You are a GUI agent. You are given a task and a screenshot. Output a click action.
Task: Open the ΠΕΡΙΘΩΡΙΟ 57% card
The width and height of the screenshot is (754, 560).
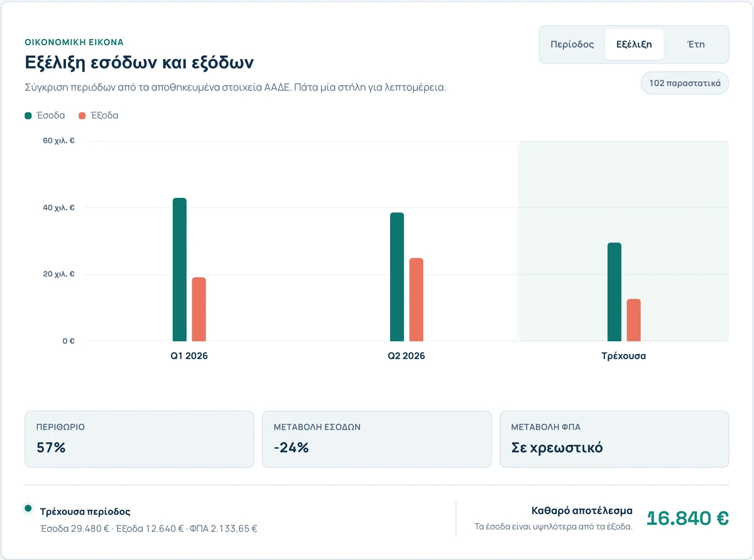(x=139, y=439)
